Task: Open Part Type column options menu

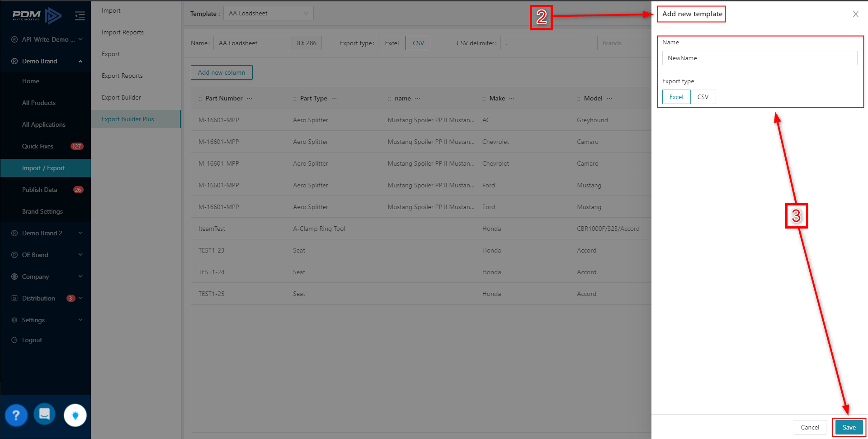Action: point(334,98)
